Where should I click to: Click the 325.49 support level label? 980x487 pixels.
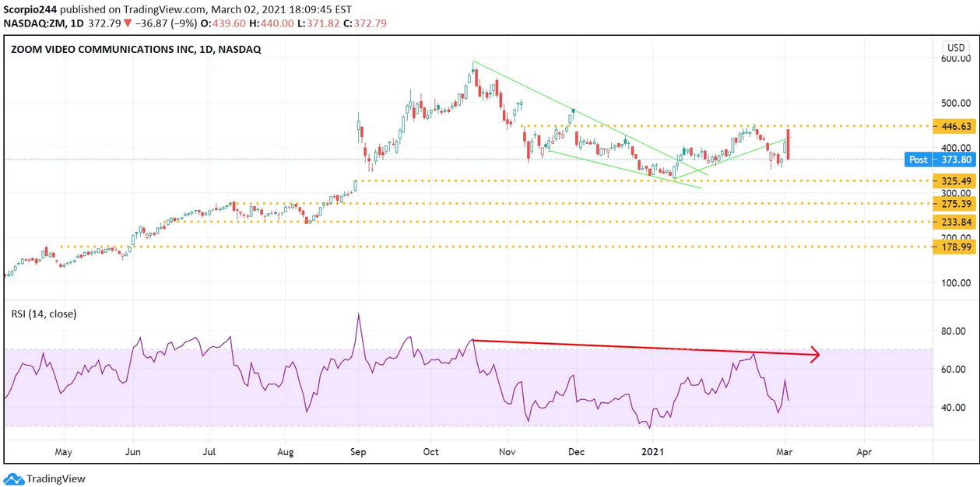[x=954, y=181]
